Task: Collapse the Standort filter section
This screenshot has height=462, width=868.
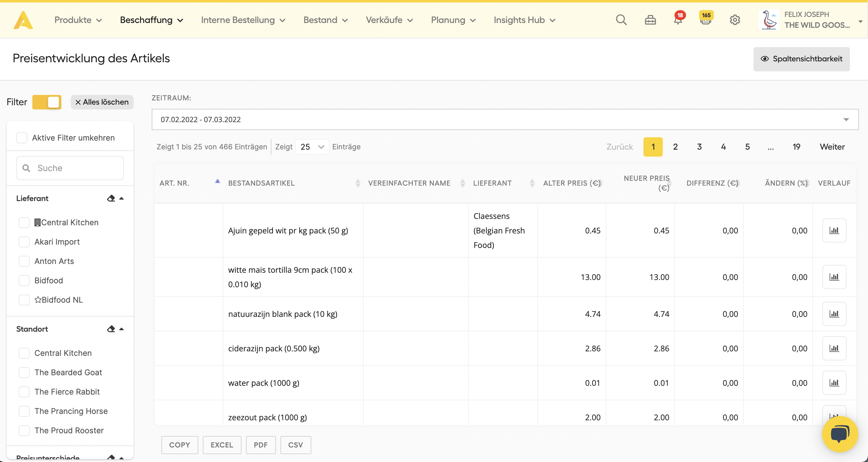Action: (x=121, y=329)
